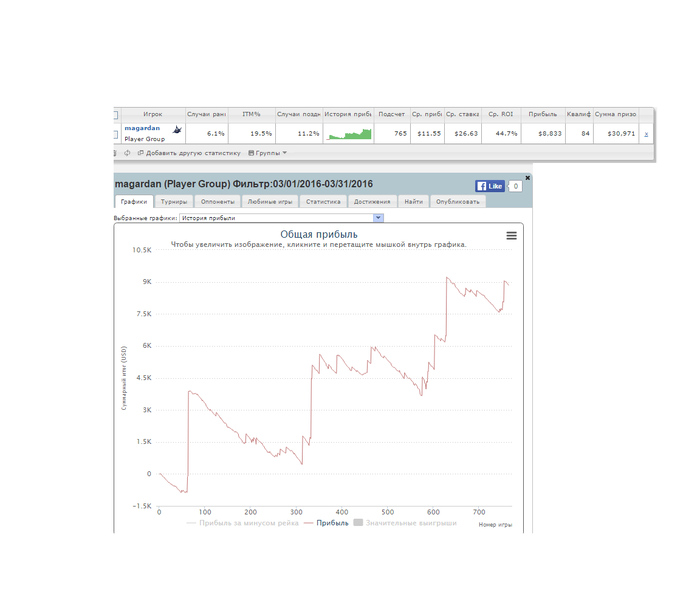Screen dimensions: 700x602
Task: Sort by the Ср. ROI column header
Action: pos(501,114)
